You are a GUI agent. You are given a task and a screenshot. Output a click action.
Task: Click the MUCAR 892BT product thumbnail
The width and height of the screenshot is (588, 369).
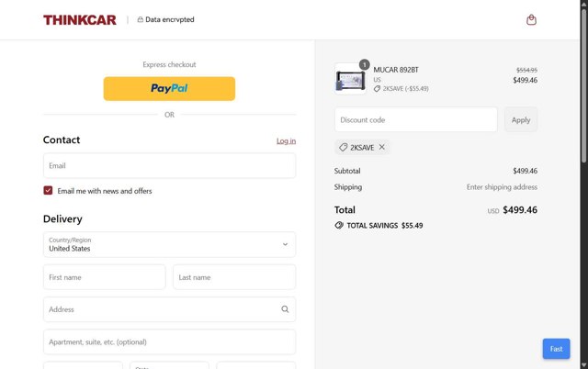[x=350, y=80]
